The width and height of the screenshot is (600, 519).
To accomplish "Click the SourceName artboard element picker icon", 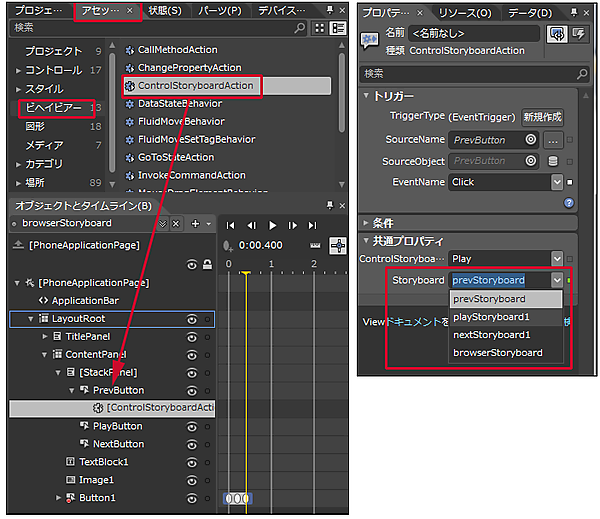I will click(x=531, y=140).
